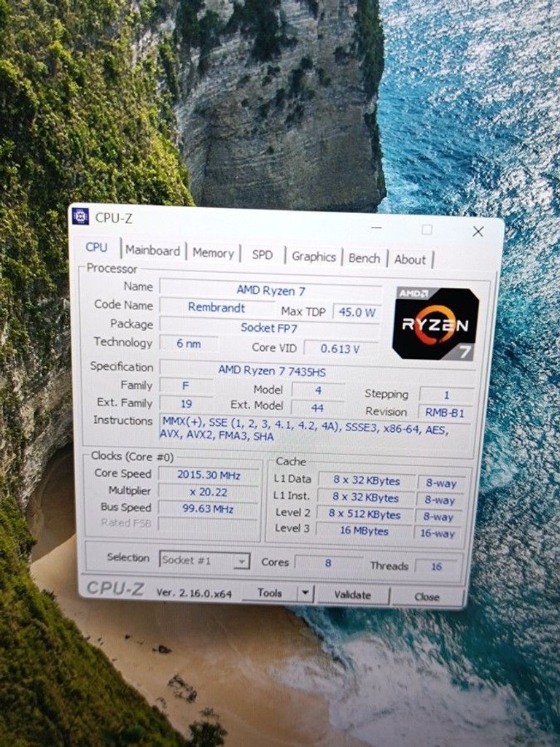Image resolution: width=560 pixels, height=747 pixels.
Task: Click the Code Name value Rembrandt
Action: (217, 307)
